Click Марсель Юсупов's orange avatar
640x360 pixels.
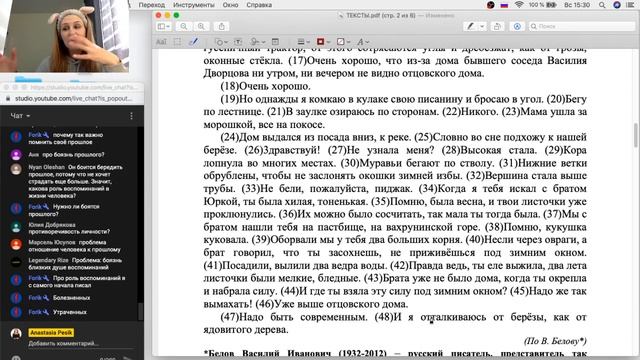click(x=16, y=244)
